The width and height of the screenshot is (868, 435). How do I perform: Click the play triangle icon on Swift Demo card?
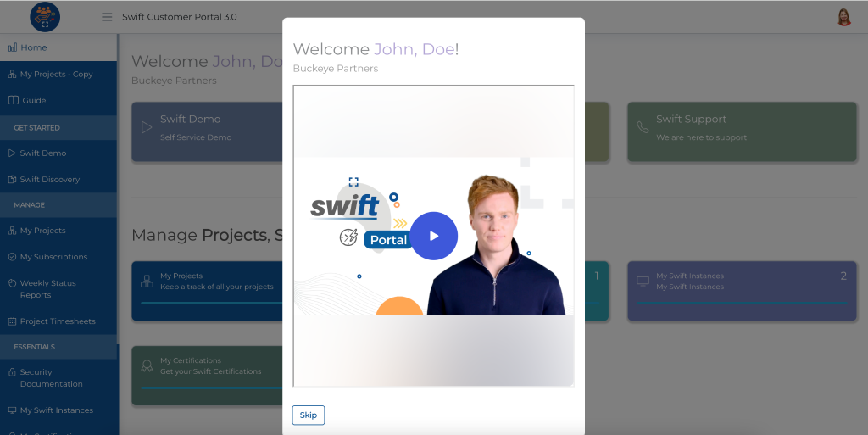147,127
